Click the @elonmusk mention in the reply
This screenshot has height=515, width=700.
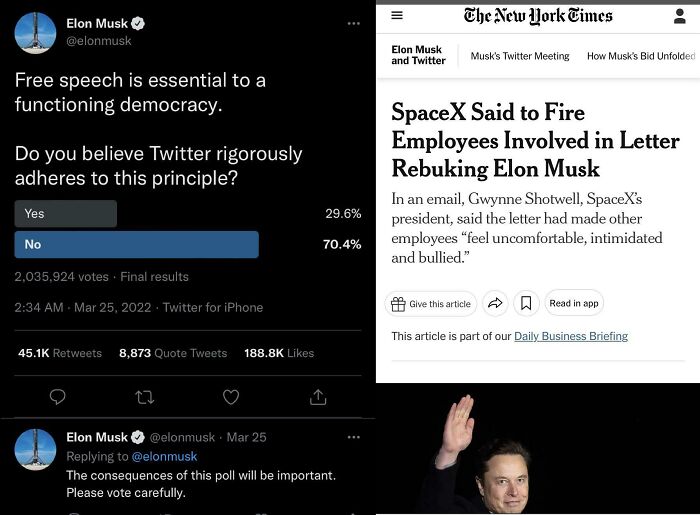click(164, 457)
